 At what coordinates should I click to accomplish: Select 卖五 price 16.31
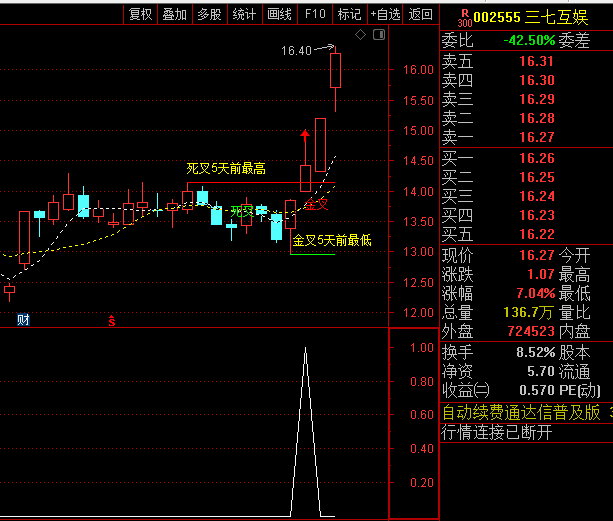[536, 61]
